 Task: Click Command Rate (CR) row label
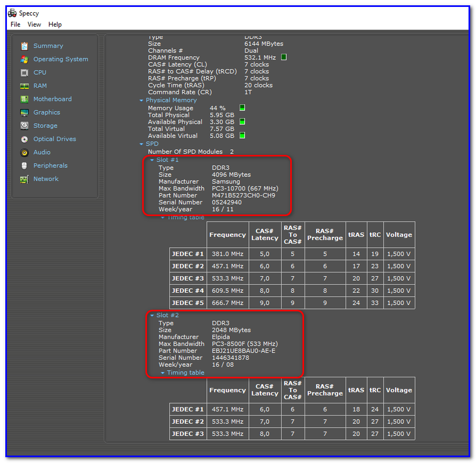[x=180, y=92]
